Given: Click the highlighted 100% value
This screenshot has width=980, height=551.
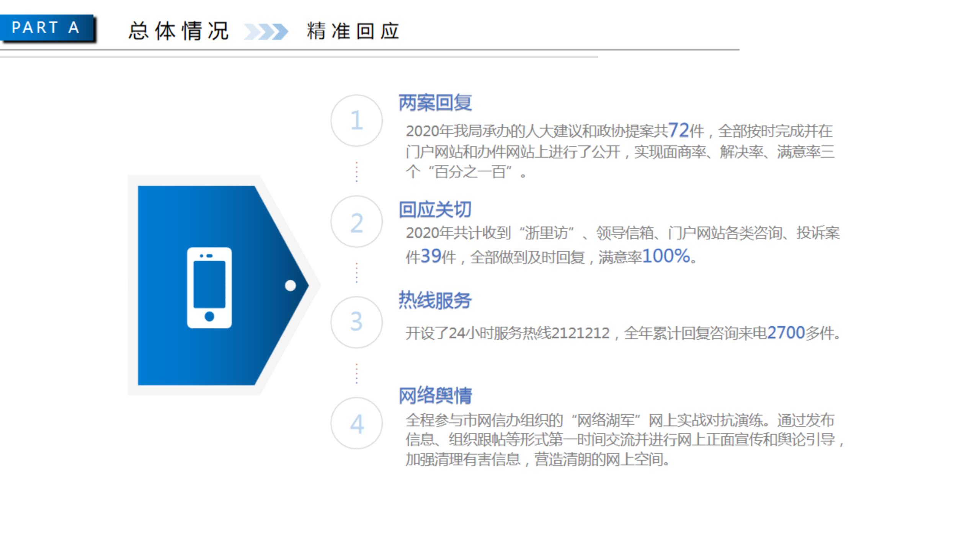Looking at the screenshot, I should 666,256.
